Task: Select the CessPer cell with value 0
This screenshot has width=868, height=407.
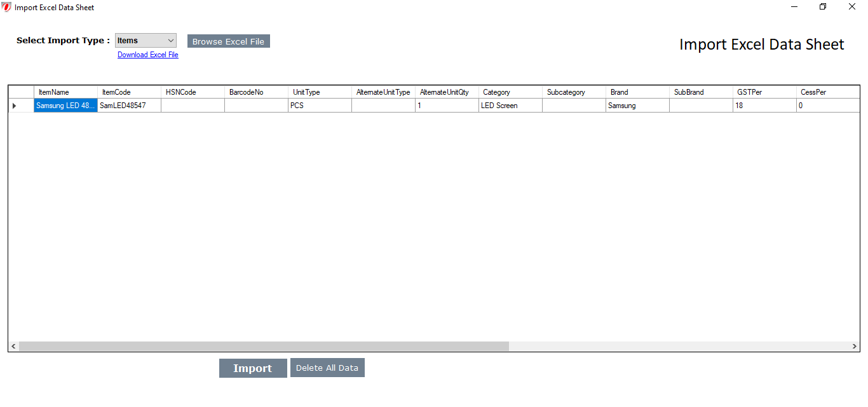Action: click(x=828, y=106)
